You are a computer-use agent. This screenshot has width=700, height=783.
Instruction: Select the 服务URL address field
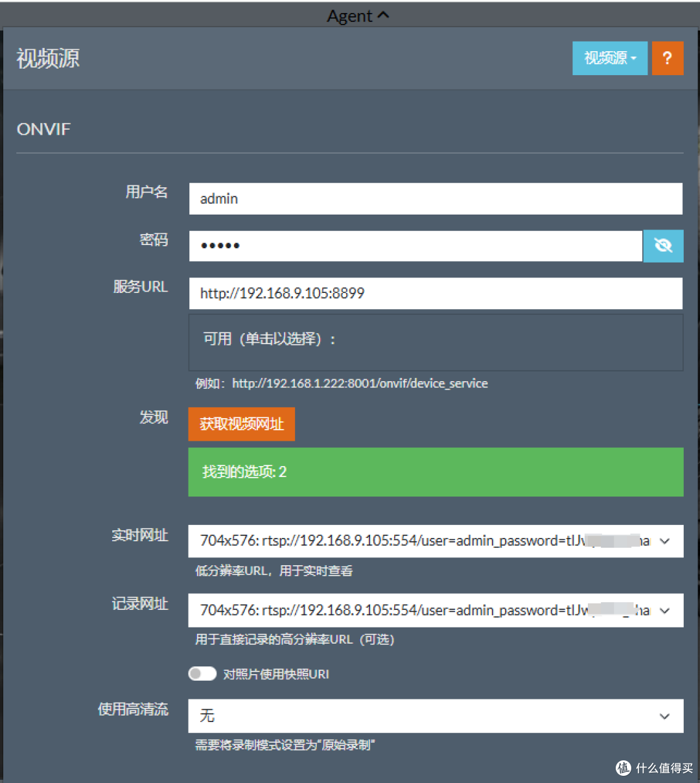coord(436,293)
